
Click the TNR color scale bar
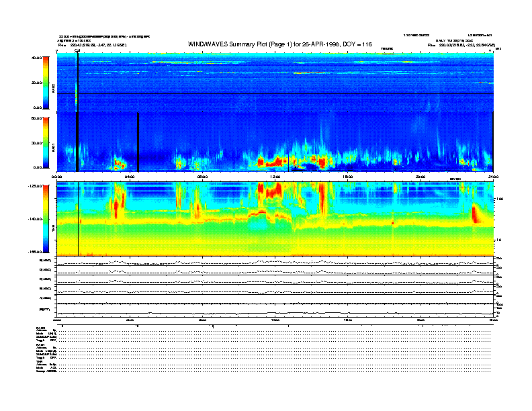[x=46, y=219]
